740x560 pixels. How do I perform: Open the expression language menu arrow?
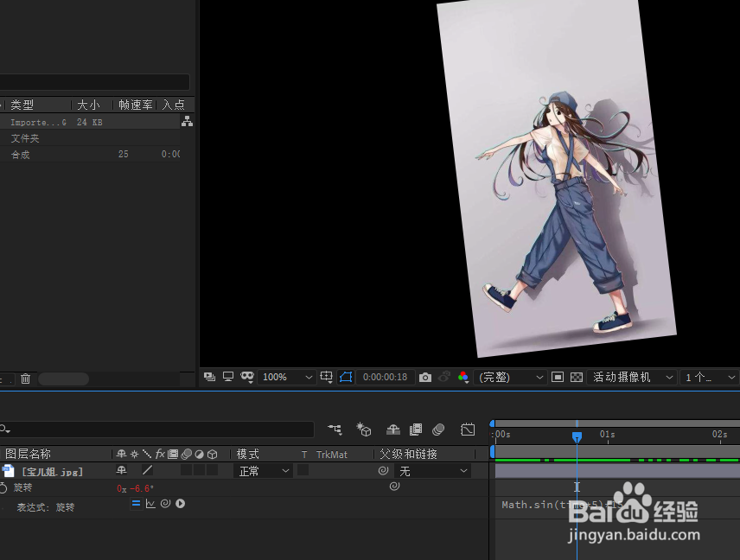point(181,503)
